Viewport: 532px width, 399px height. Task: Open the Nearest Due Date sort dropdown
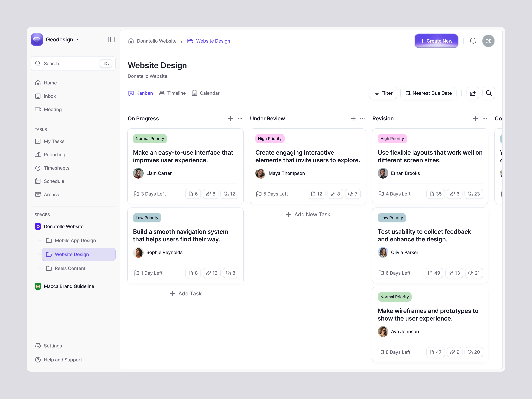428,93
